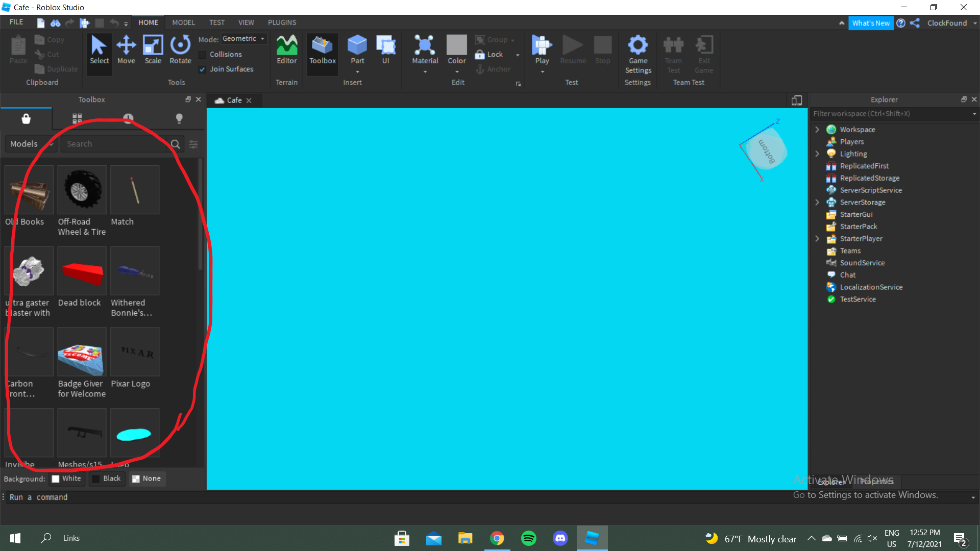The height and width of the screenshot is (551, 980).
Task: Select ServerScriptService in Explorer
Action: pos(870,190)
